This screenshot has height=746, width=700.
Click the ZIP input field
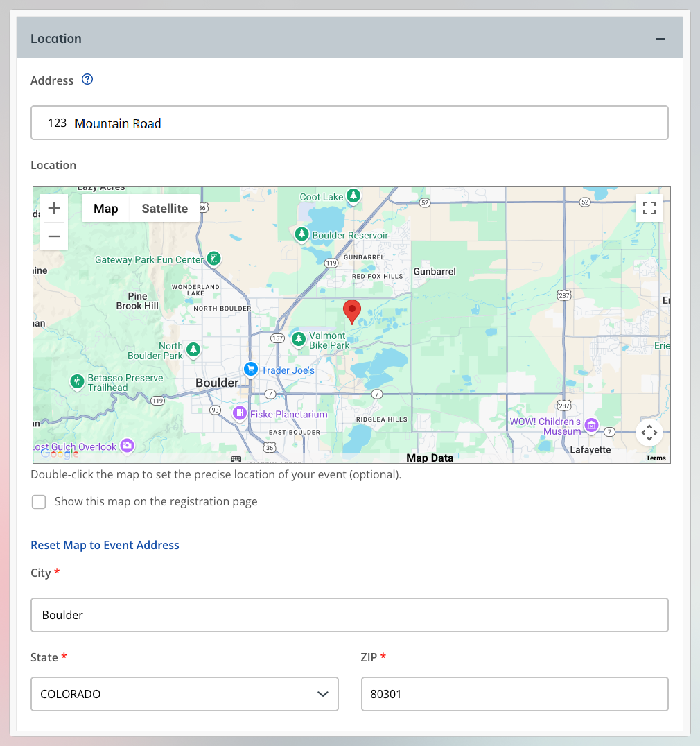514,694
